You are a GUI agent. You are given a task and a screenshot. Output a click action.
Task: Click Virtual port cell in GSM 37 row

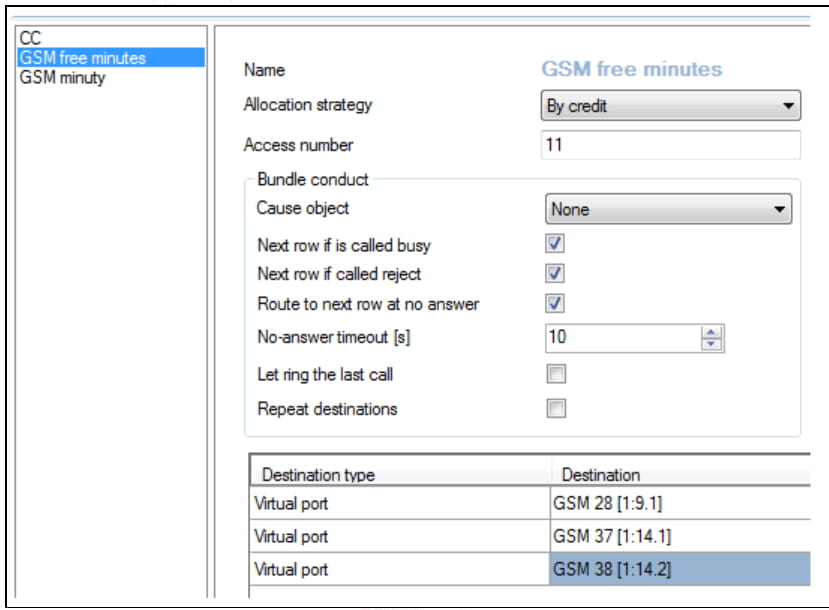point(400,537)
